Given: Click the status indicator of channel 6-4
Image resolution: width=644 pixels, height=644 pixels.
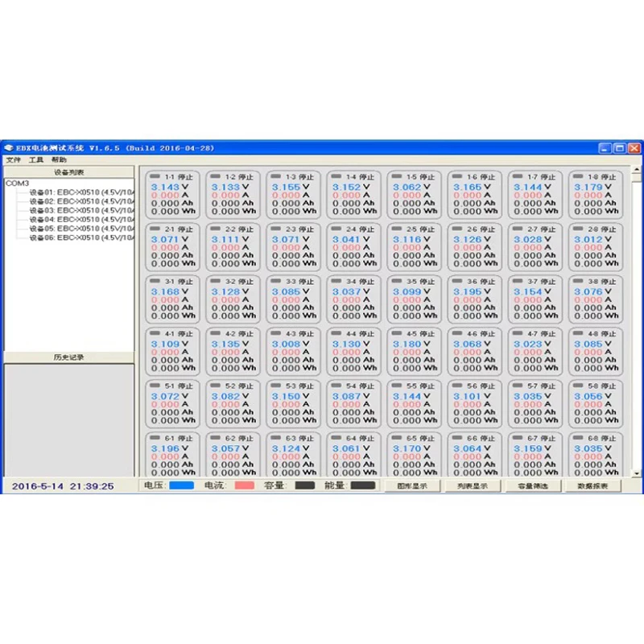Looking at the screenshot, I should point(336,437).
